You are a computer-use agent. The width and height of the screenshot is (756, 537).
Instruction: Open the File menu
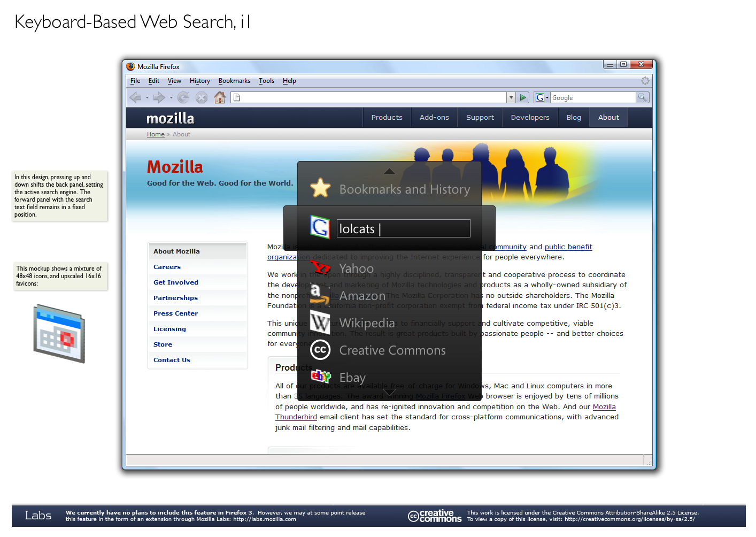[x=135, y=81]
